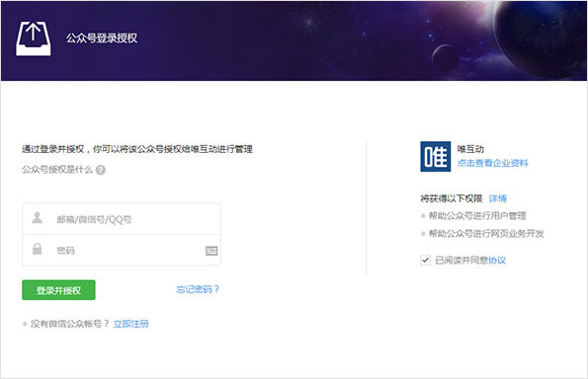Click the green 登录并授权 button

coord(58,290)
